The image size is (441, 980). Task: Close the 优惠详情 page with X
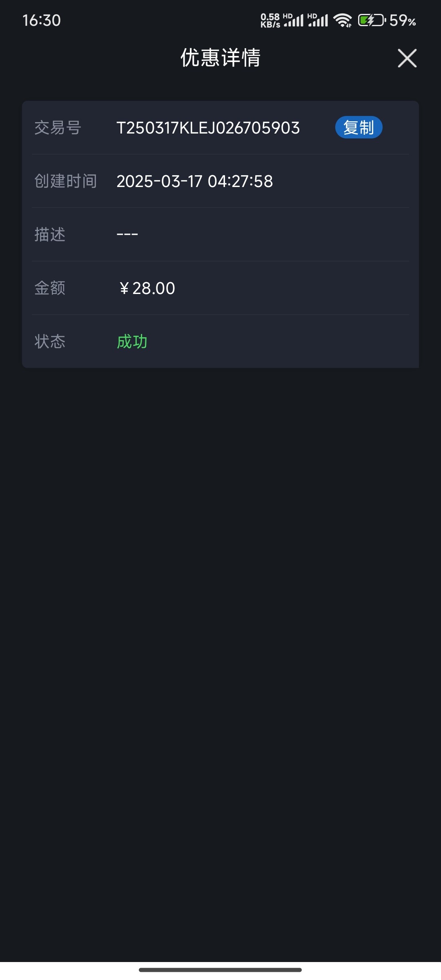tap(407, 58)
